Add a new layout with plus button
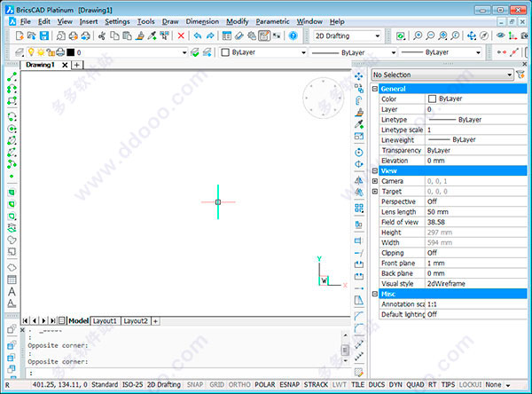This screenshot has width=532, height=394. tap(155, 320)
